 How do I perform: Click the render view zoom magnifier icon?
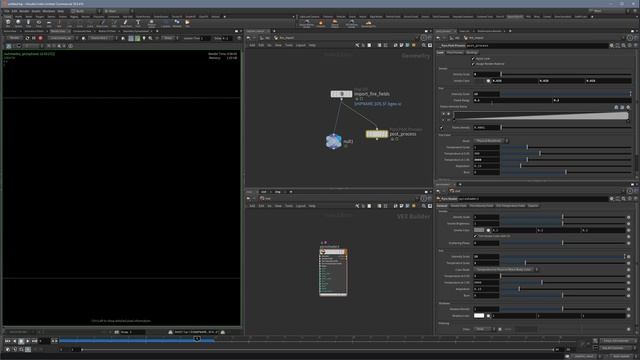click(x=150, y=38)
